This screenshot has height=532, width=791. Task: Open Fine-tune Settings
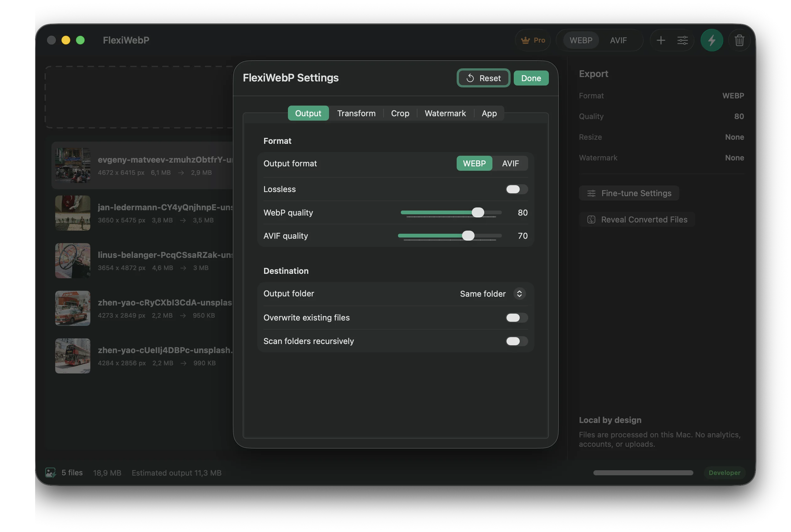click(x=629, y=193)
